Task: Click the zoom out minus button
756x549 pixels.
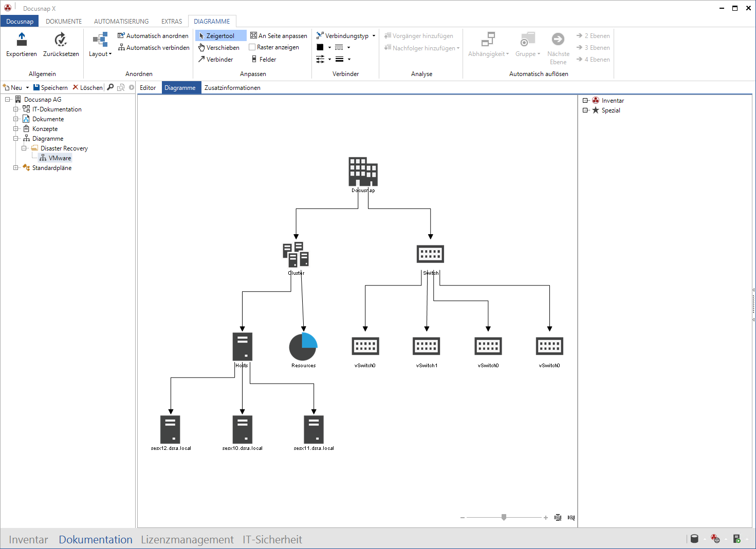Action: coord(463,518)
